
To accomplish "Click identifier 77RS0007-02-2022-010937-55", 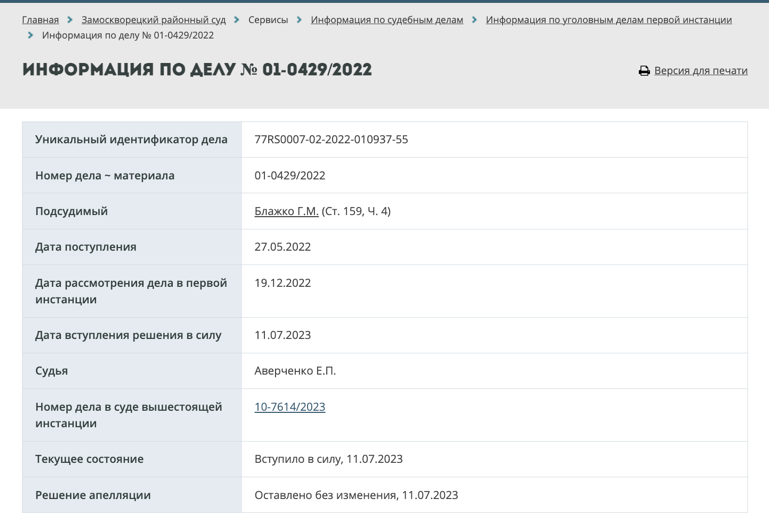I will click(x=331, y=139).
